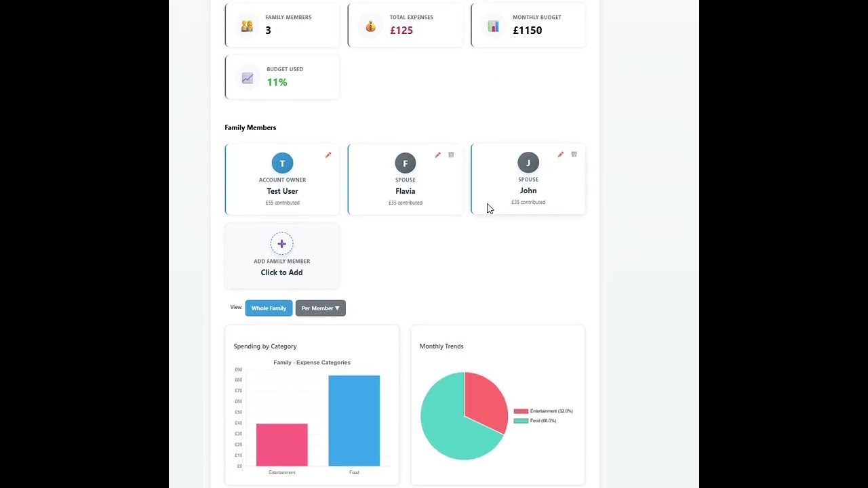The image size is (868, 488).
Task: Click the Family Members people icon
Action: pos(247,25)
